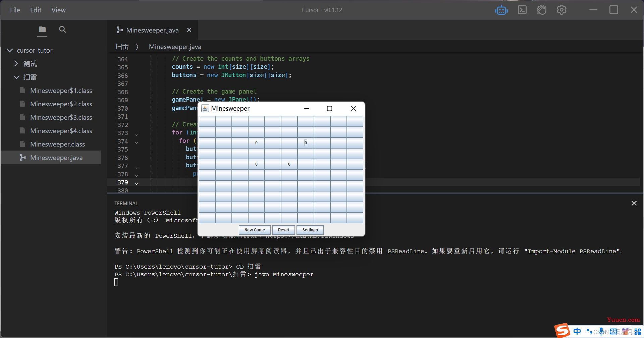Click the Java icon beside Minesweeper.java in the tree
Screen dimensions: 644x338
pyautogui.click(x=23, y=157)
